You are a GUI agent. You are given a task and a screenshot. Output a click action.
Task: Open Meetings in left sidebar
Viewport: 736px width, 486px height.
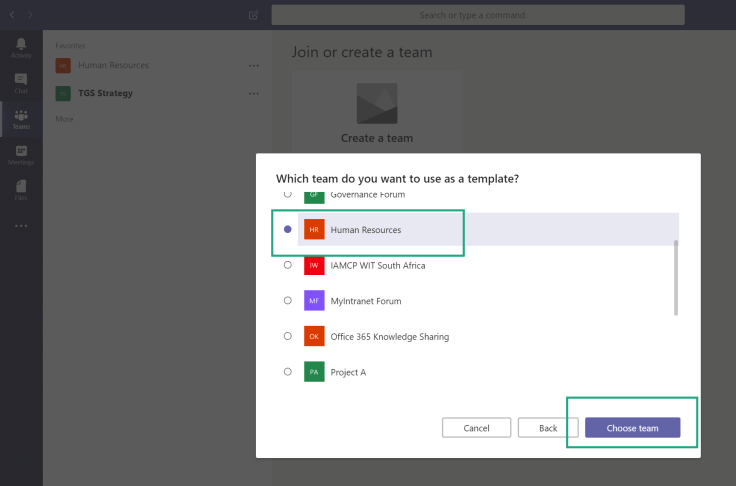pyautogui.click(x=21, y=154)
